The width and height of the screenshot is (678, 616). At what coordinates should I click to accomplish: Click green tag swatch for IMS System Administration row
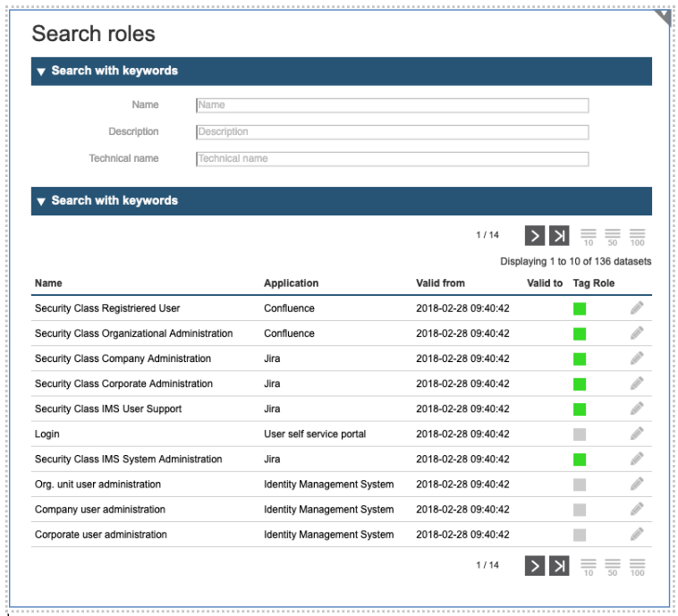click(580, 459)
